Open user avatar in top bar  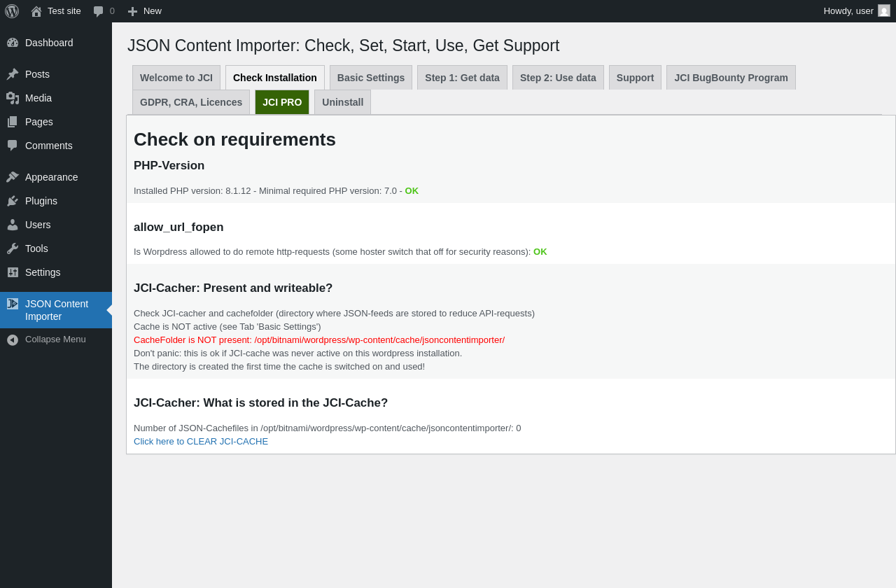click(884, 10)
